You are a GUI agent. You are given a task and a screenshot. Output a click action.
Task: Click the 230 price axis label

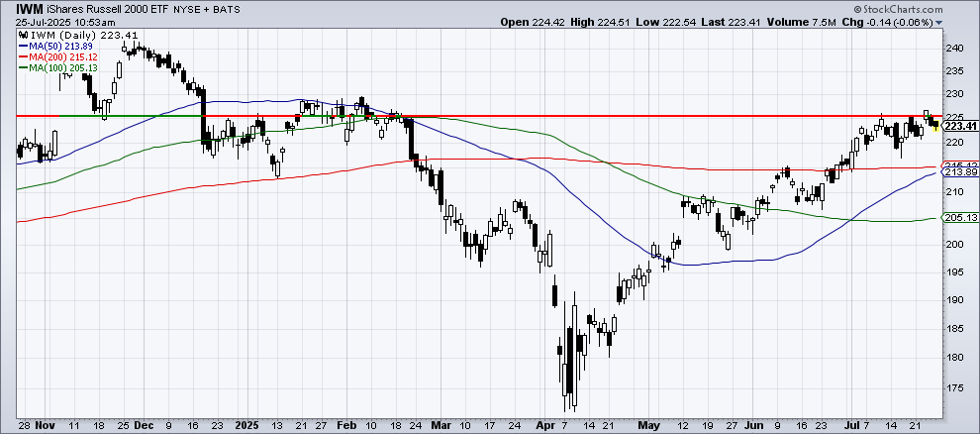[x=952, y=94]
